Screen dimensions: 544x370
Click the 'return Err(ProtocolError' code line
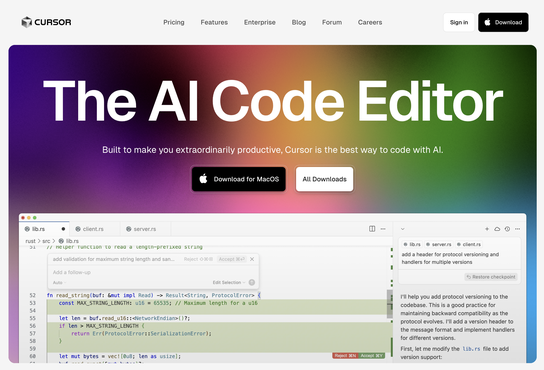point(141,334)
